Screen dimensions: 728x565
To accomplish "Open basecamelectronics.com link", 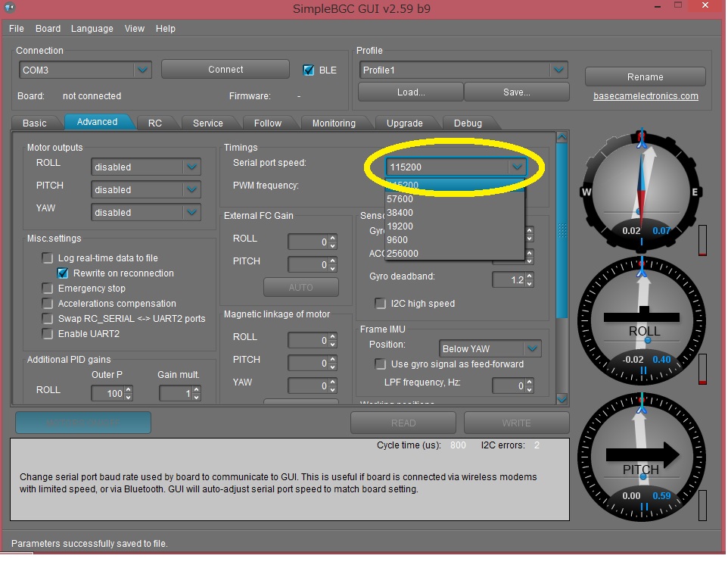I will point(646,96).
